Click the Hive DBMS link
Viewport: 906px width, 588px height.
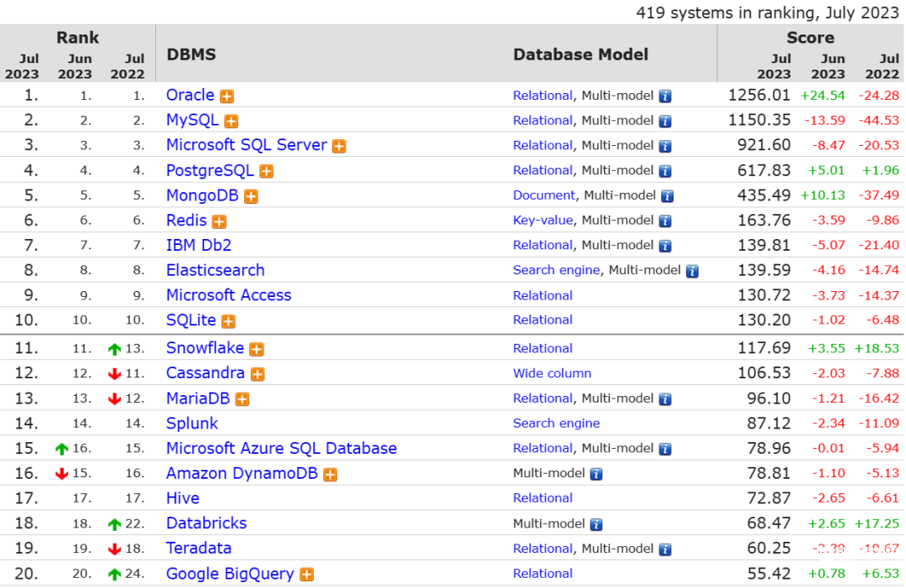(x=183, y=498)
